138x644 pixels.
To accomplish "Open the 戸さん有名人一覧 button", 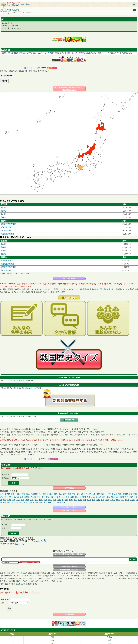I will pos(69,279).
